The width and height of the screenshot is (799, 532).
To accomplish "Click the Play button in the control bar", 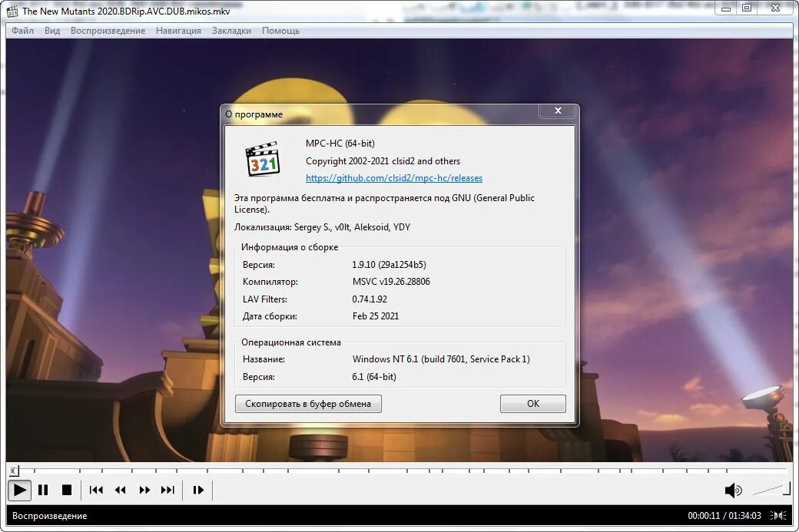I will [19, 490].
